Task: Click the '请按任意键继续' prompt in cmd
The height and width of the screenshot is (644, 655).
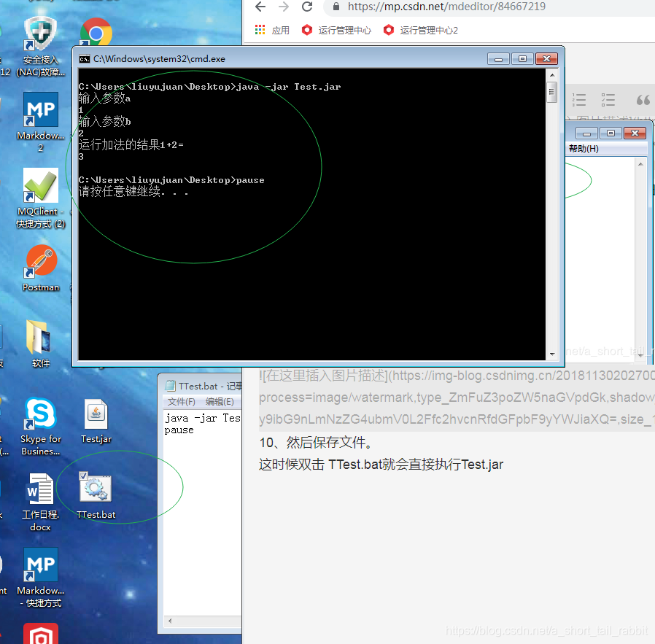Action: point(133,192)
